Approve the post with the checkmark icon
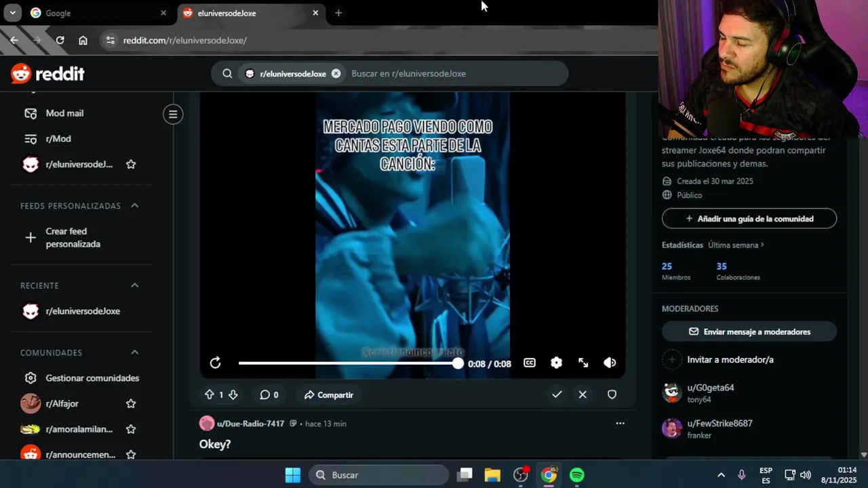The height and width of the screenshot is (488, 868). point(557,394)
